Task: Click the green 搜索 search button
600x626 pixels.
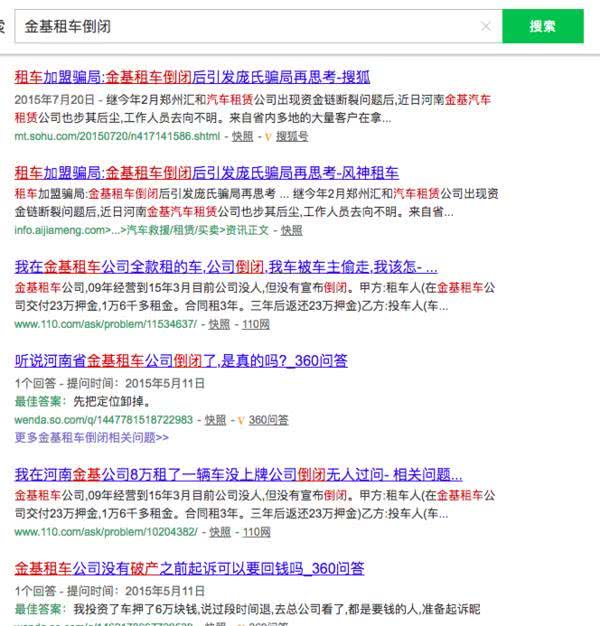Action: (x=543, y=26)
